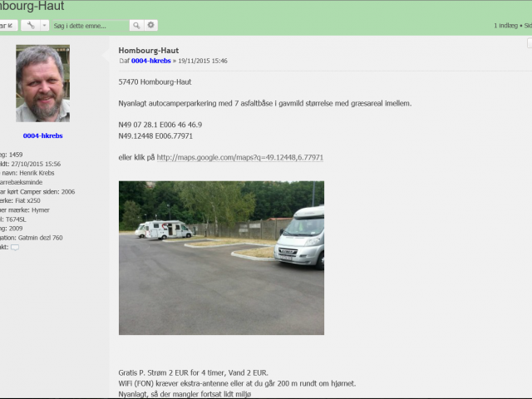Click the bold Hombourg-Haut post title
The image size is (532, 399).
[149, 51]
